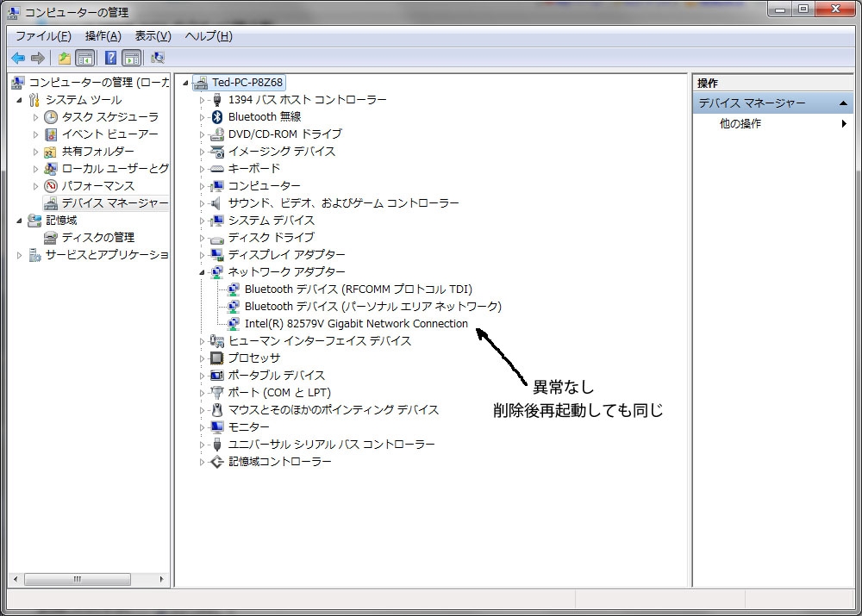Open the 操作(A) menu
Viewport: 862px width, 616px height.
click(x=103, y=36)
